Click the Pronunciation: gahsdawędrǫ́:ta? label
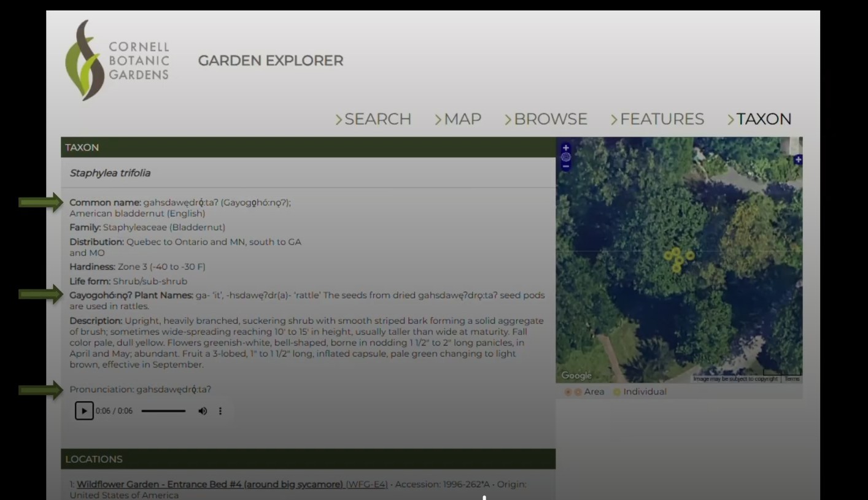This screenshot has width=868, height=500. [x=140, y=390]
